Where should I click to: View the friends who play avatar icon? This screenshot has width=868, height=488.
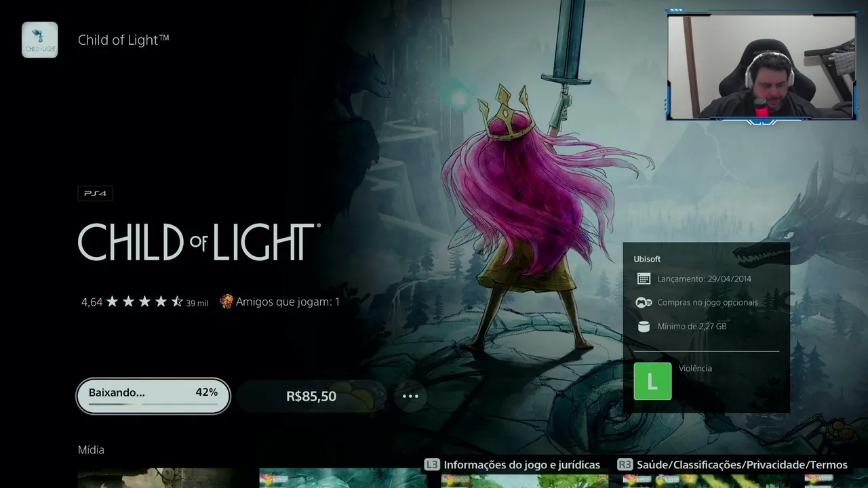click(x=226, y=302)
